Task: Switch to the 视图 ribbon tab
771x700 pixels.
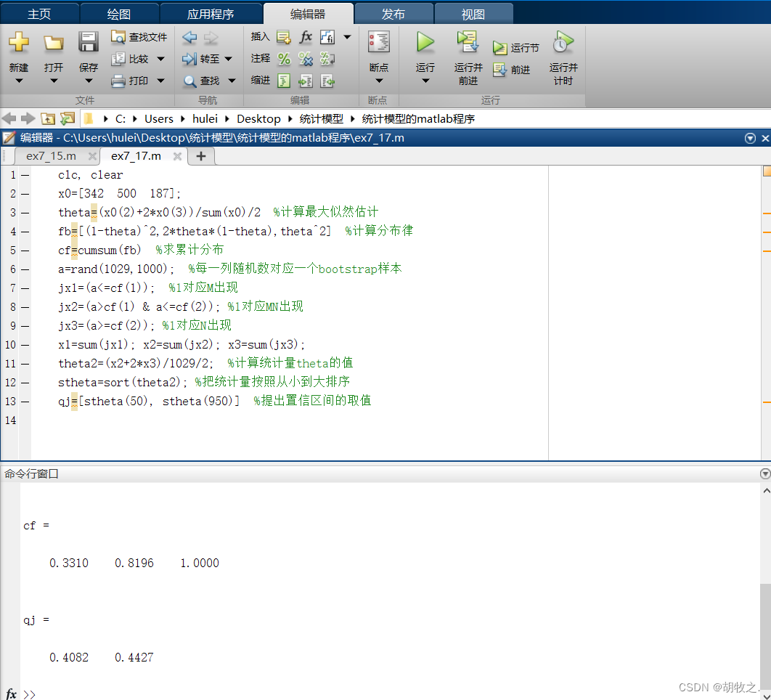Action: (x=473, y=14)
